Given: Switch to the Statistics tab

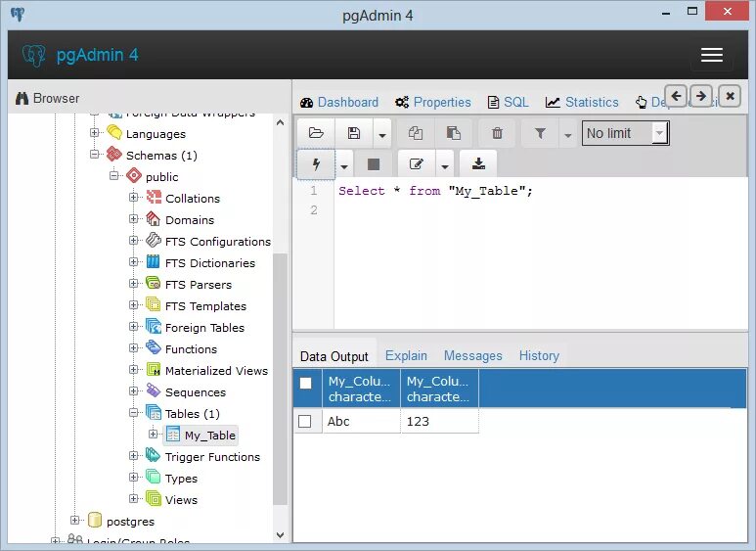Looking at the screenshot, I should tap(582, 103).
